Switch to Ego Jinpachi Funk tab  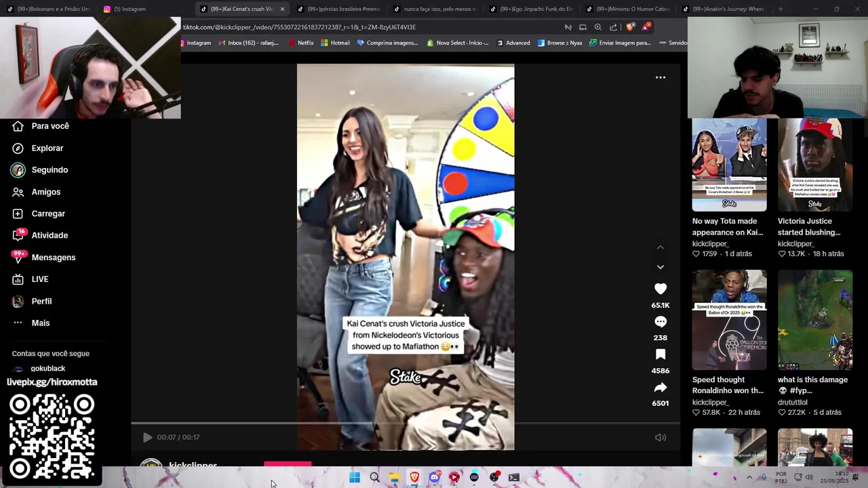click(x=531, y=9)
